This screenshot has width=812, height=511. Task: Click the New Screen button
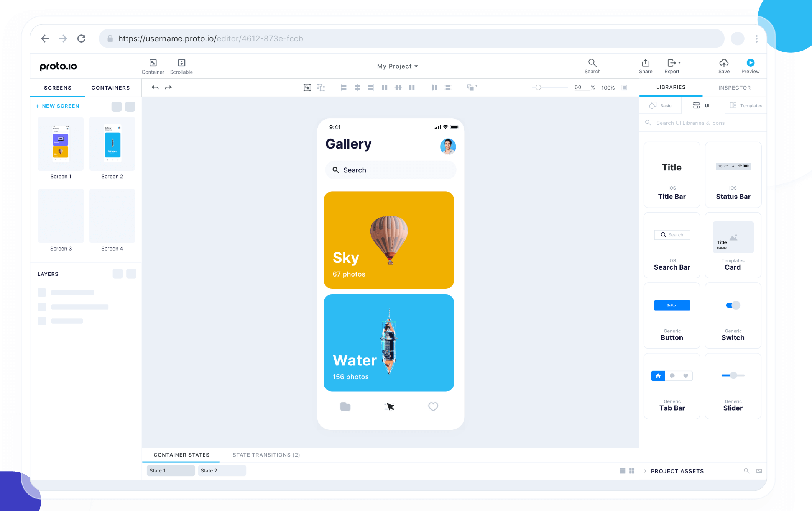[x=58, y=106]
